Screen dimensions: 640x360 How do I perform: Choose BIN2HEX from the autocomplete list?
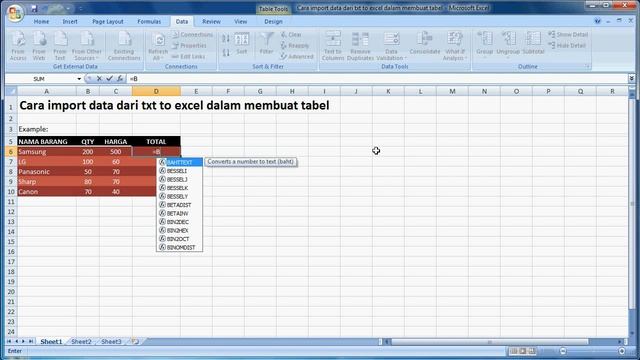180,231
